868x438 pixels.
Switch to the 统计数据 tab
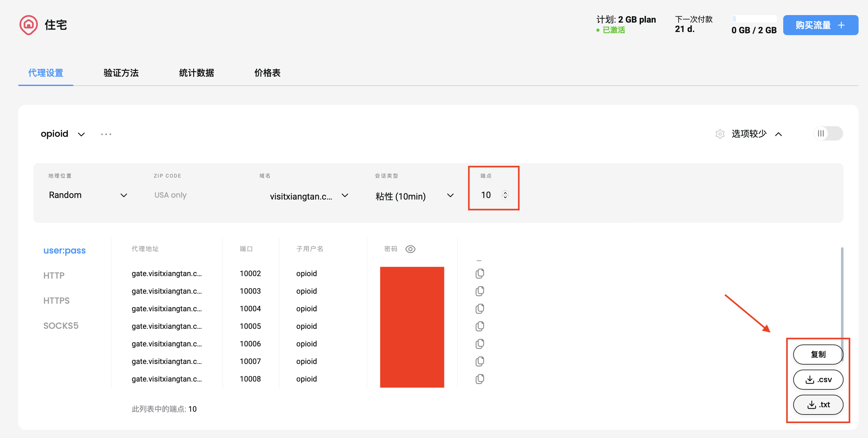pos(197,73)
